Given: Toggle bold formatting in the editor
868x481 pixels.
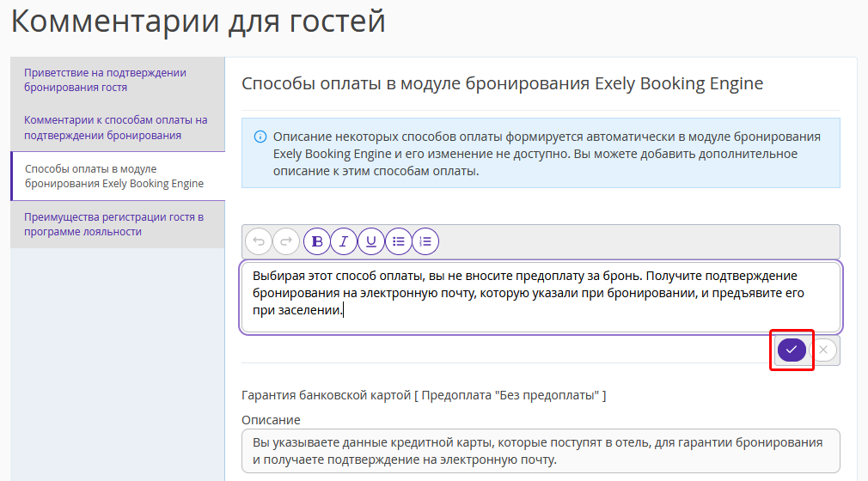Looking at the screenshot, I should pos(316,241).
